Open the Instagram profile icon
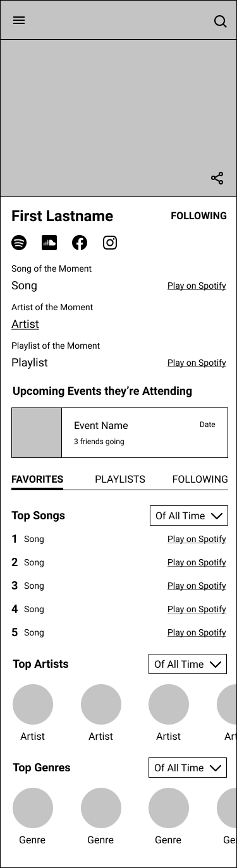The image size is (237, 868). point(110,243)
